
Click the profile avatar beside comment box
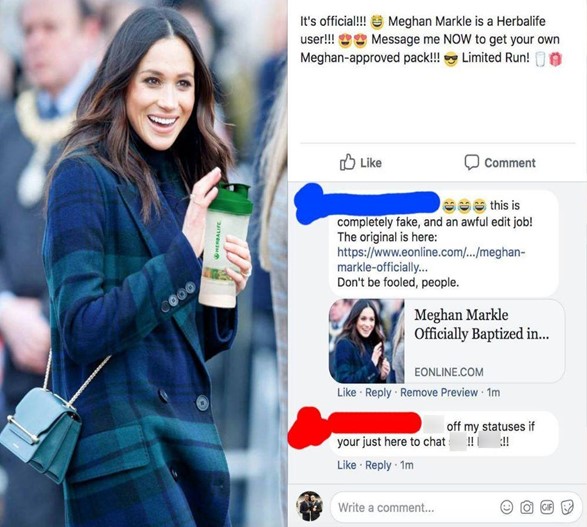(x=309, y=506)
